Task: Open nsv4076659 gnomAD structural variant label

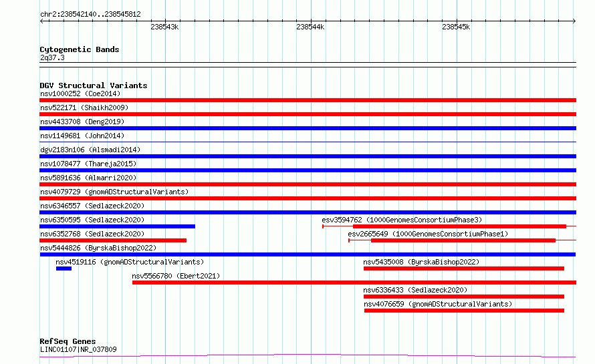Action: (438, 304)
